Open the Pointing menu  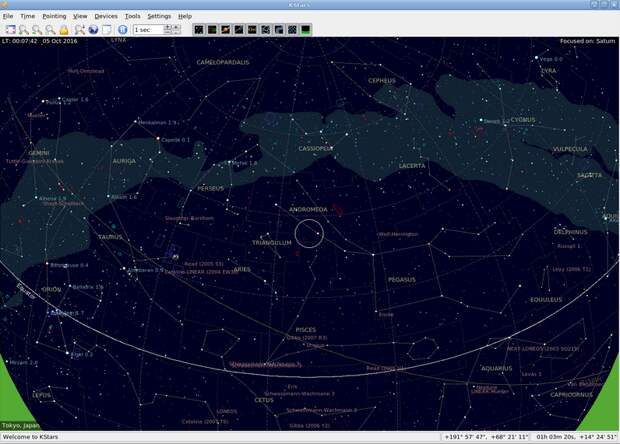[x=54, y=16]
